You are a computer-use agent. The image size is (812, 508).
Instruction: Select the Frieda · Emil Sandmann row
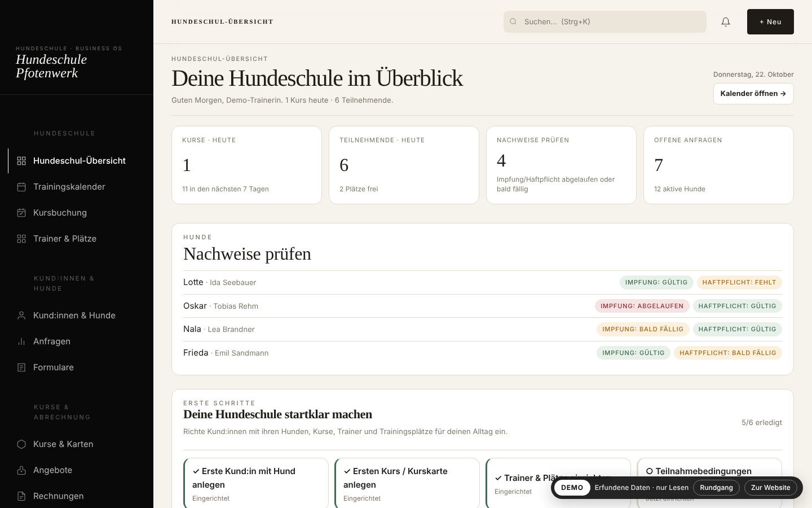(x=483, y=353)
